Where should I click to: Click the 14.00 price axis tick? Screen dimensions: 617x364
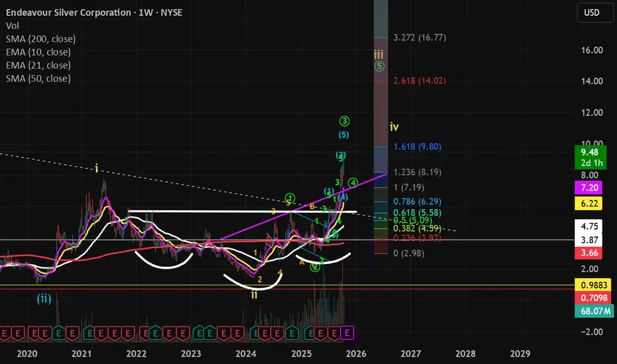coord(592,81)
